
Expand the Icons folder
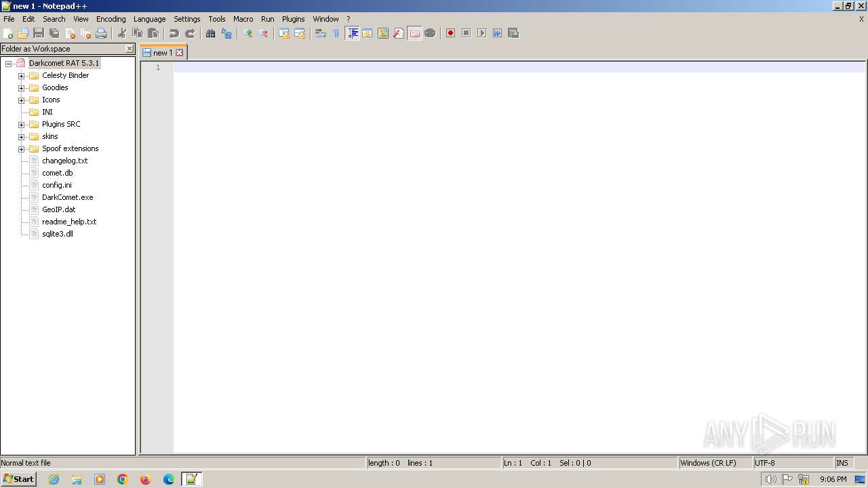tap(21, 100)
